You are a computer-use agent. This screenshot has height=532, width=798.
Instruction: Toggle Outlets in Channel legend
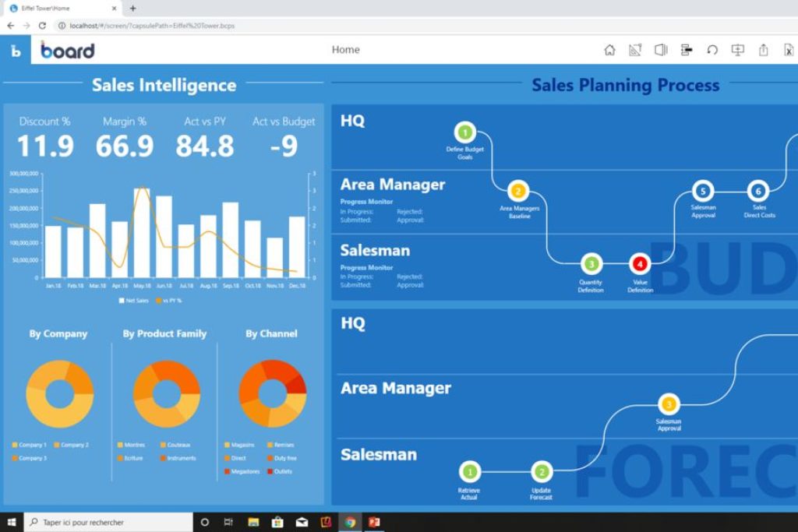[280, 471]
